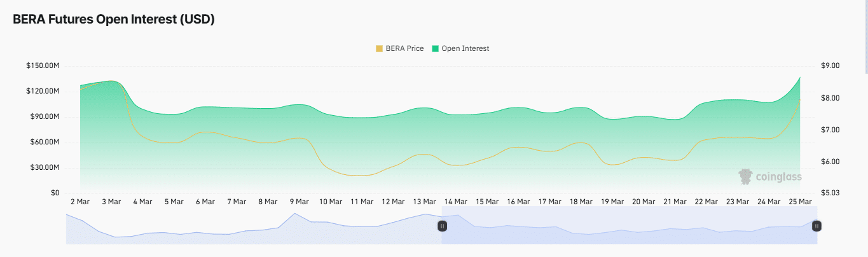Viewport: 868px width, 257px height.
Task: Click the 13 Mar x-axis label
Action: pyautogui.click(x=425, y=202)
